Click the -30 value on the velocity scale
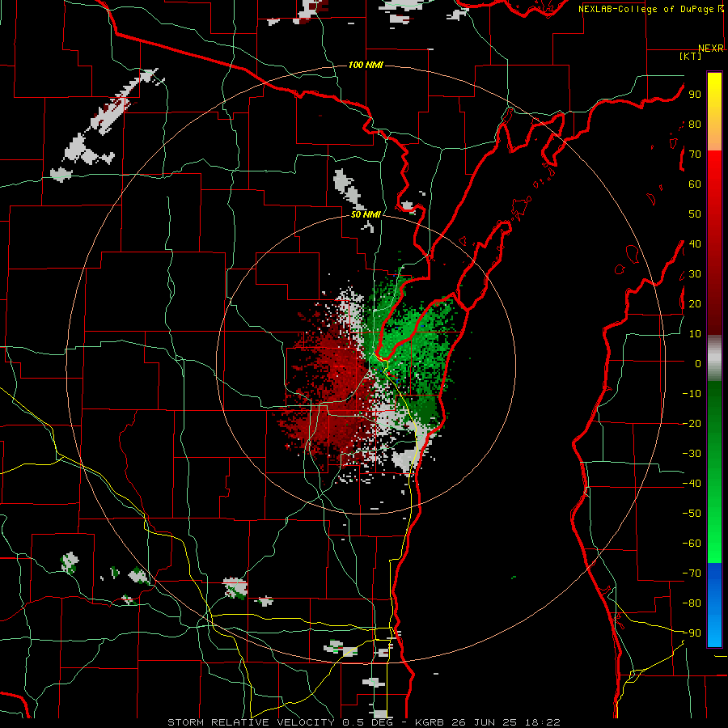 click(x=692, y=454)
